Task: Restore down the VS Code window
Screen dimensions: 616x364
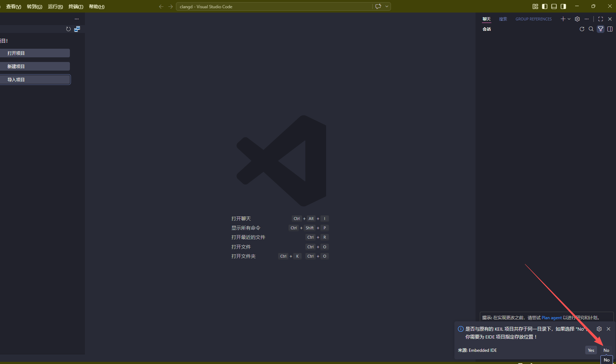Action: click(593, 6)
